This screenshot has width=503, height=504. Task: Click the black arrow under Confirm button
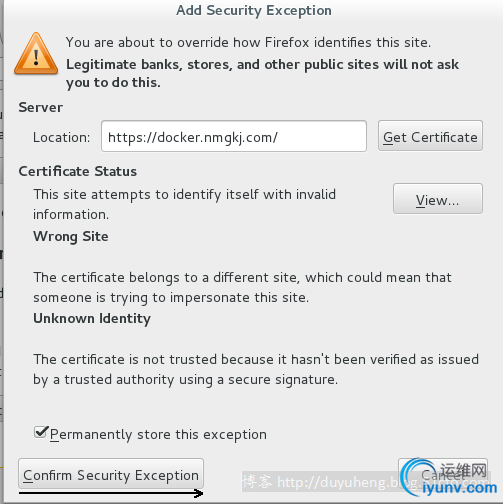pos(111,493)
